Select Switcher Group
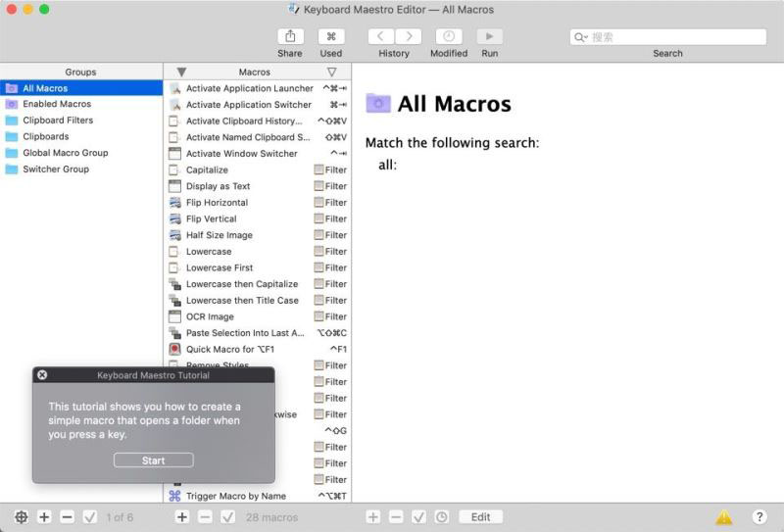The image size is (784, 532). coord(81,169)
